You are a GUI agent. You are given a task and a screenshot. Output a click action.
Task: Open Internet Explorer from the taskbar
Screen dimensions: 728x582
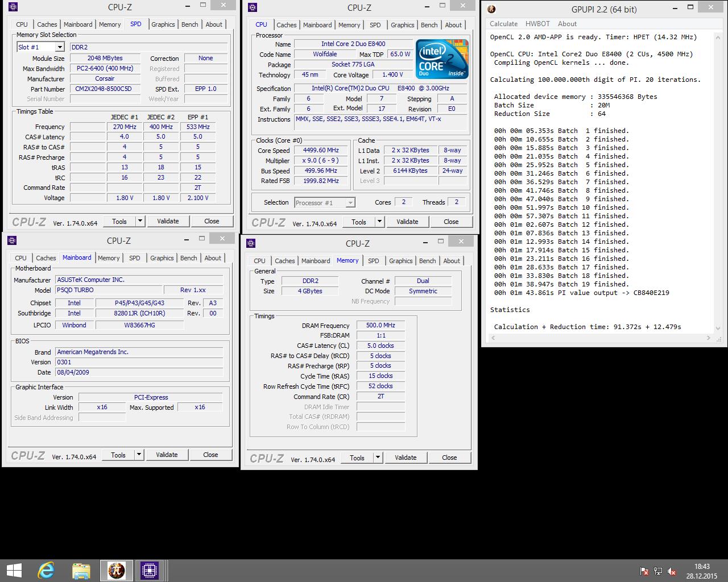(x=46, y=570)
